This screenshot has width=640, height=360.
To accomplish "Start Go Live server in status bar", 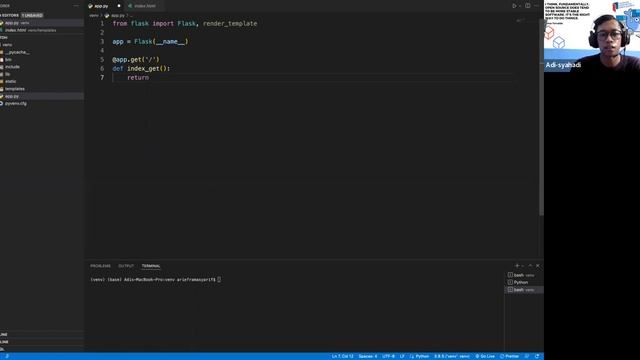I will click(x=485, y=356).
